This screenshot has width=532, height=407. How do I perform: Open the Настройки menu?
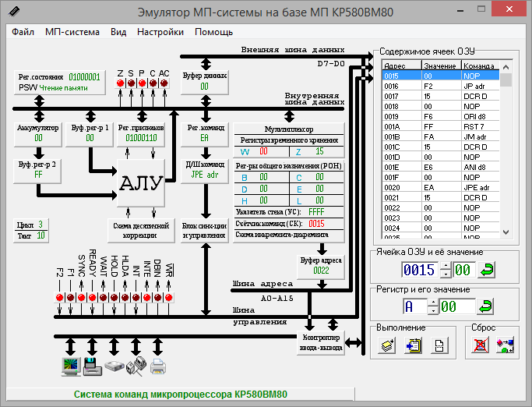(x=160, y=32)
